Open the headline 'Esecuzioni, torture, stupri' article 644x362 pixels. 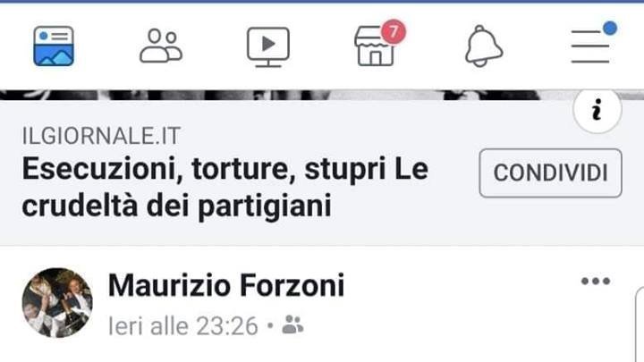(225, 187)
